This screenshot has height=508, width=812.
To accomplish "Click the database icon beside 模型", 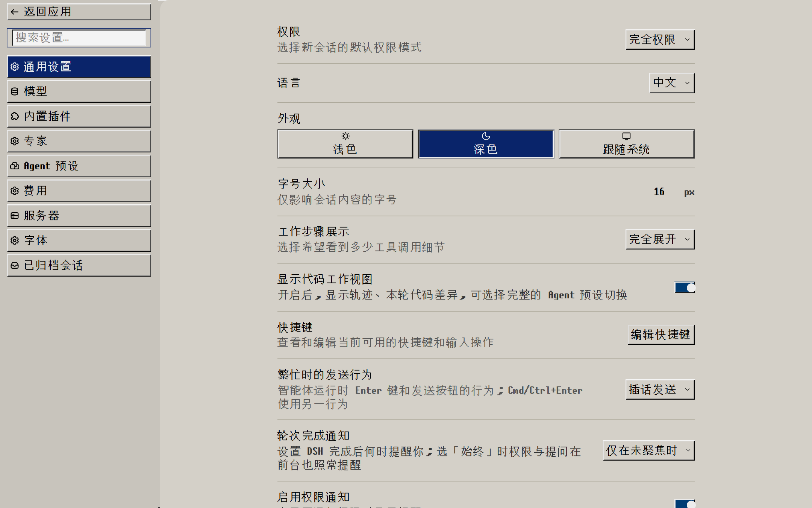I will [x=15, y=91].
